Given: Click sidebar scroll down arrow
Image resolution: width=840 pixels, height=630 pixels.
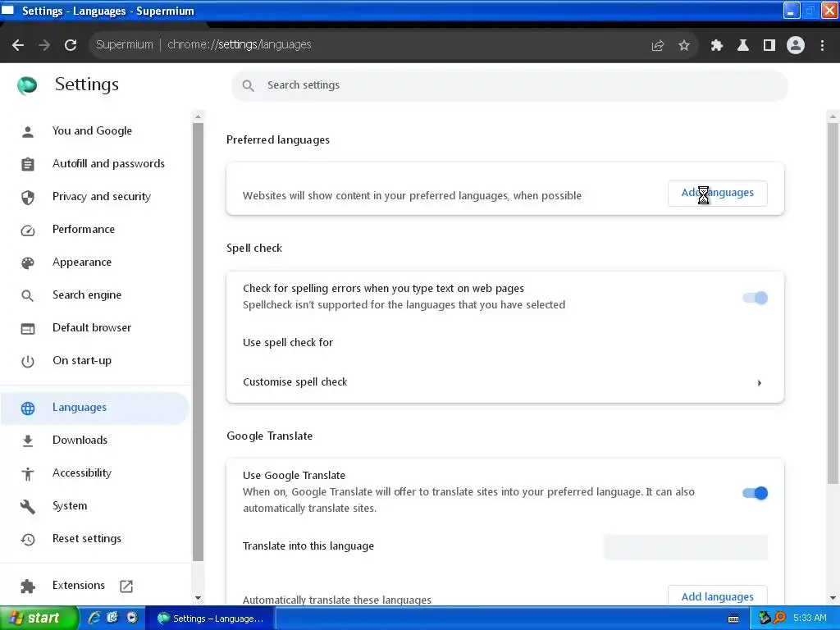Looking at the screenshot, I should click(x=198, y=598).
